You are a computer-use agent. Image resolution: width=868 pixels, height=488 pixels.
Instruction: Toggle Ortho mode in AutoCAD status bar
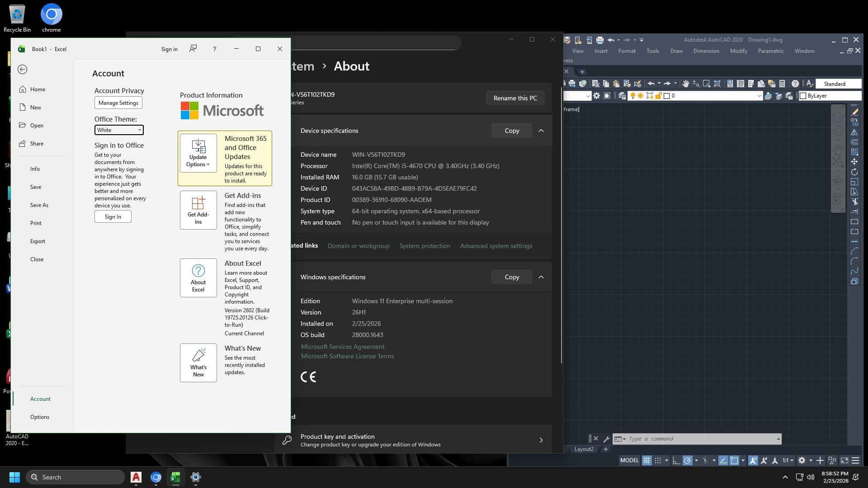click(676, 460)
